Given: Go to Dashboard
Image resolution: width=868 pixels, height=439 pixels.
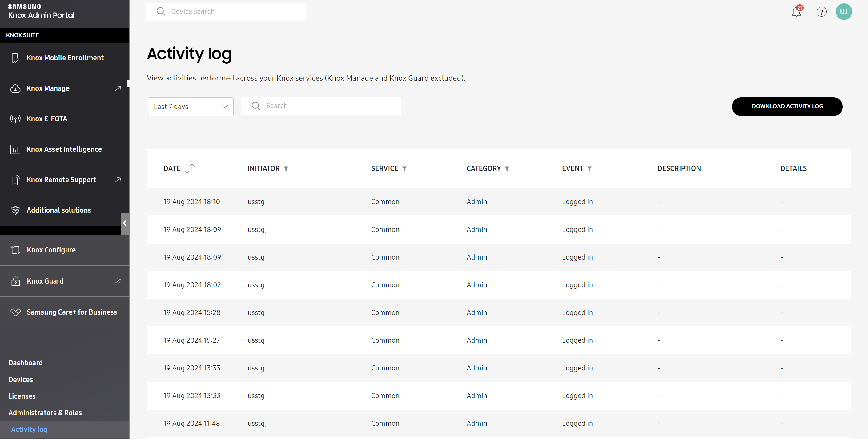Looking at the screenshot, I should pos(26,363).
